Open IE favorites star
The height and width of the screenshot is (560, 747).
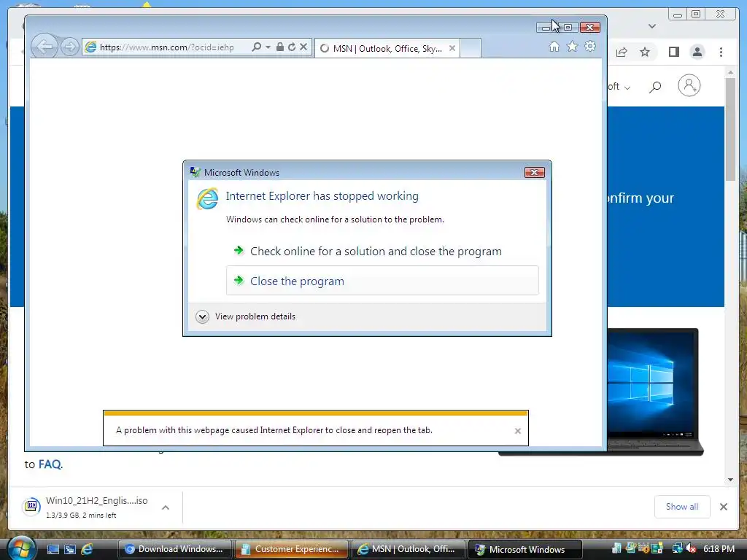(x=572, y=46)
